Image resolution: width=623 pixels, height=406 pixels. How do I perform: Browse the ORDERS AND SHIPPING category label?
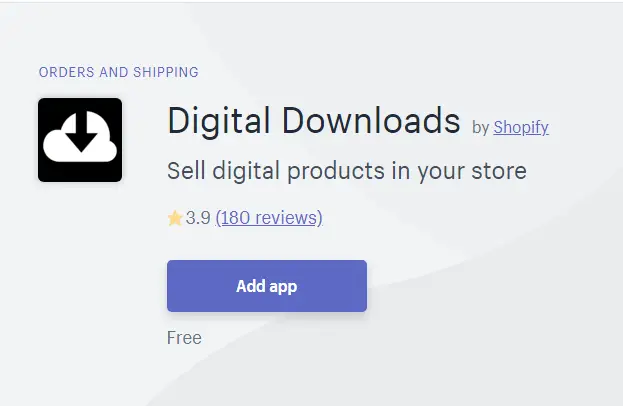[119, 72]
